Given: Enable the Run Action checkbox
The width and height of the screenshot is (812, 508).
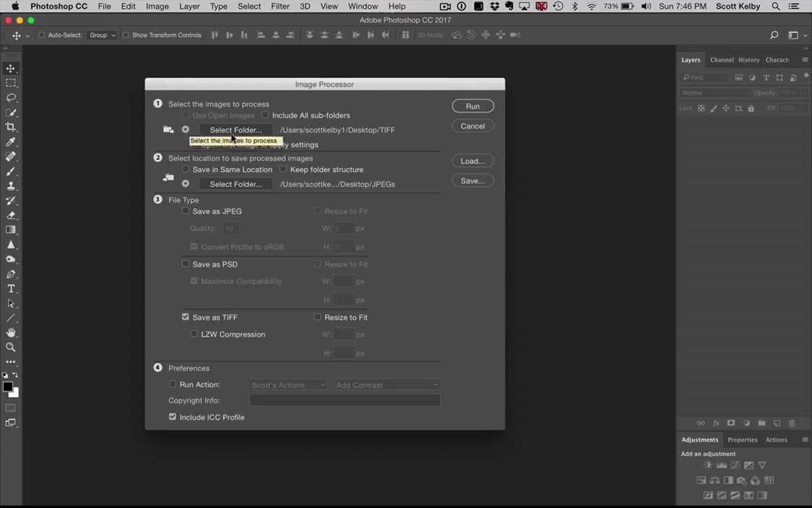Looking at the screenshot, I should click(173, 384).
